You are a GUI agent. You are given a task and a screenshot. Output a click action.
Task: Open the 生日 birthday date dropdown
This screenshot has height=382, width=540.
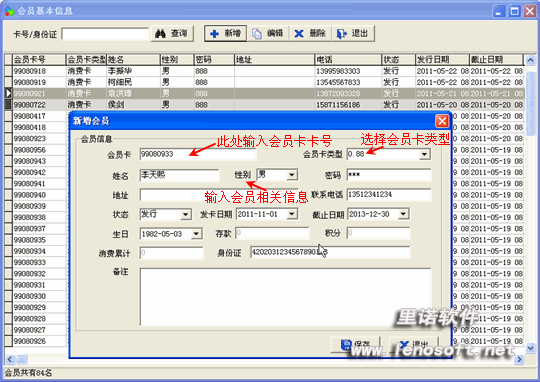click(196, 234)
